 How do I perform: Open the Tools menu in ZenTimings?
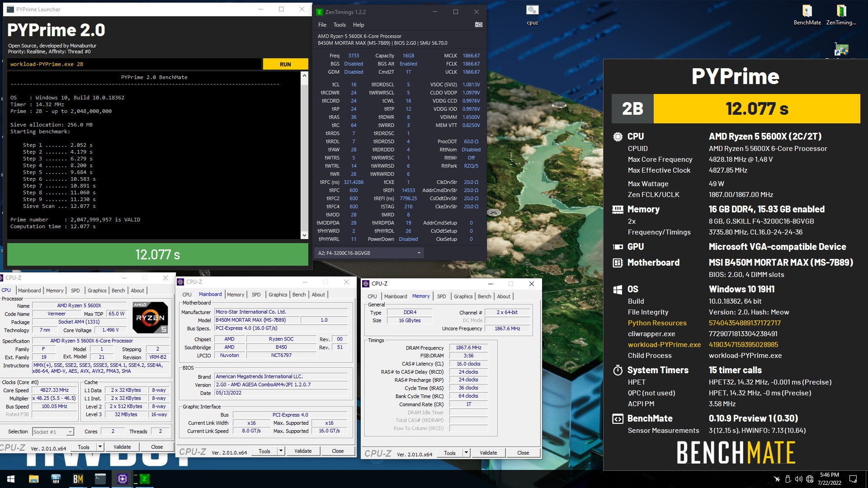click(340, 25)
